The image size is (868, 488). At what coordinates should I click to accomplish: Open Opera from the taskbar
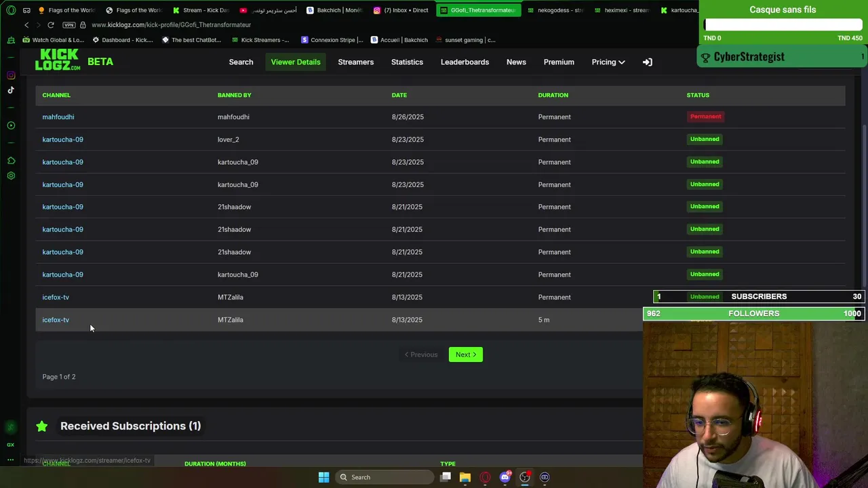(x=485, y=477)
